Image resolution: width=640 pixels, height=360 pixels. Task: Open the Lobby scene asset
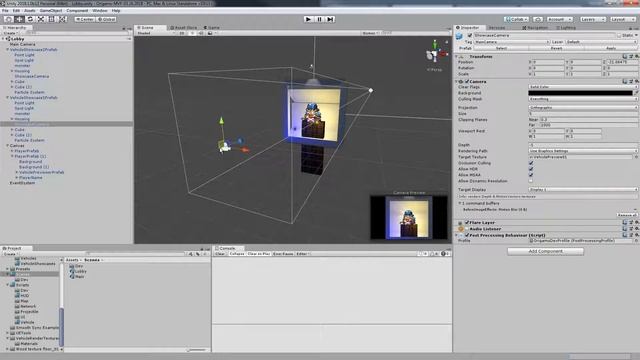pos(78,271)
